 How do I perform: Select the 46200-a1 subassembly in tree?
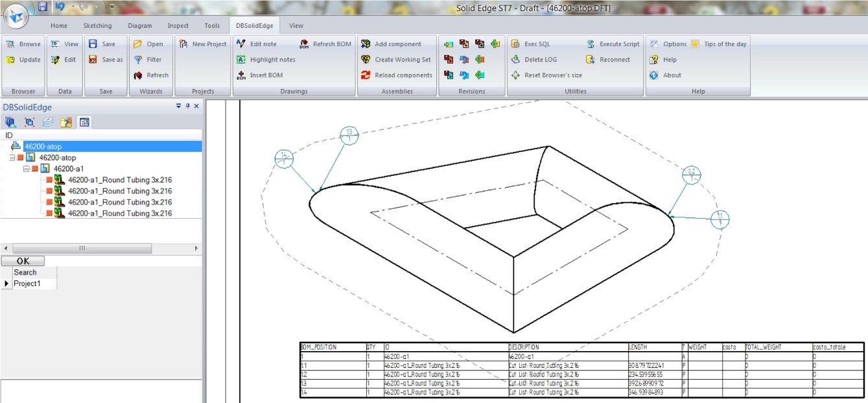69,169
